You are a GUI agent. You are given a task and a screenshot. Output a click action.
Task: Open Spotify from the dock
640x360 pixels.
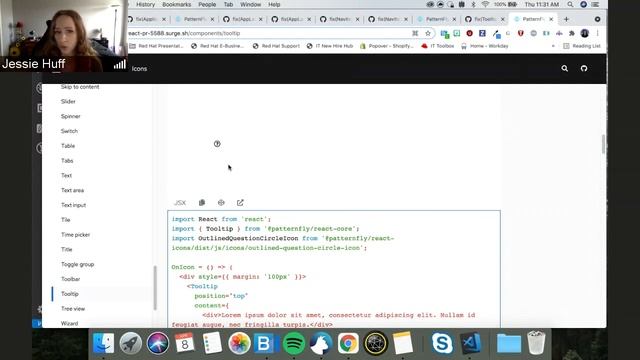[x=293, y=343]
